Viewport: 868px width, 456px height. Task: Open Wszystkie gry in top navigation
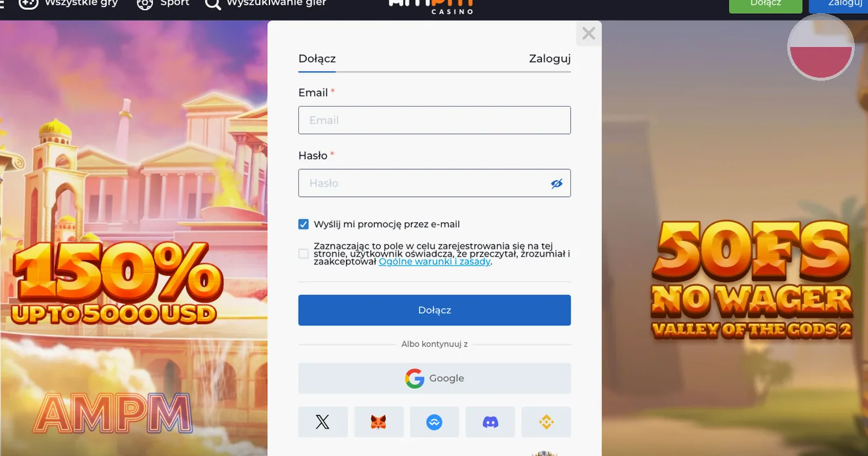(68, 4)
